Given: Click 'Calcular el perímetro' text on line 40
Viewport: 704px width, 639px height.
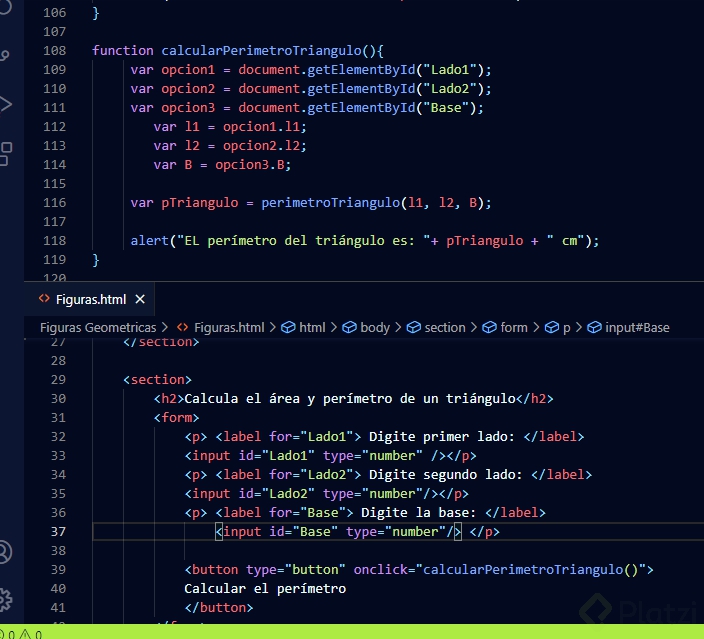Looking at the screenshot, I should (265, 589).
